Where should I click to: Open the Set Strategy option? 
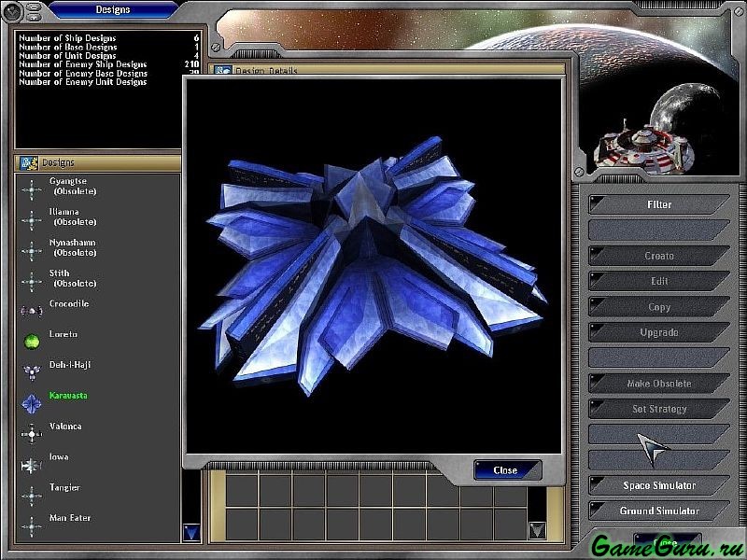coord(659,409)
